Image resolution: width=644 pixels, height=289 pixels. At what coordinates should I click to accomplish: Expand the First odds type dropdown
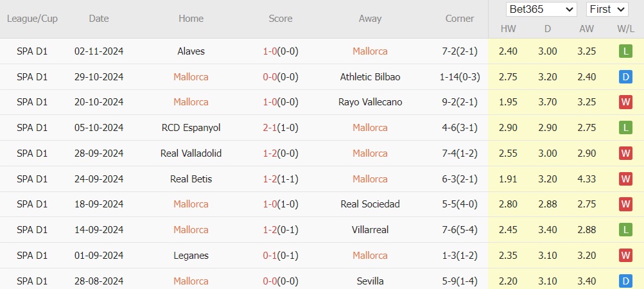[x=607, y=10]
